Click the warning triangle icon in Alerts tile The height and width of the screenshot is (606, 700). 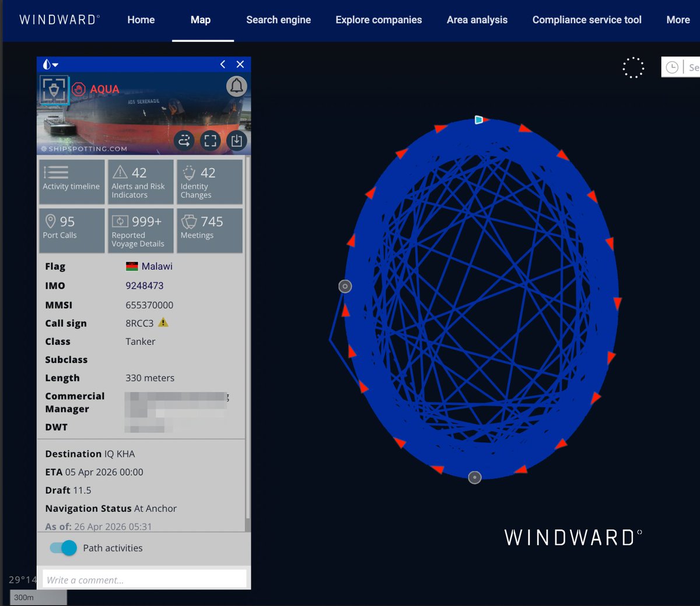coord(120,172)
